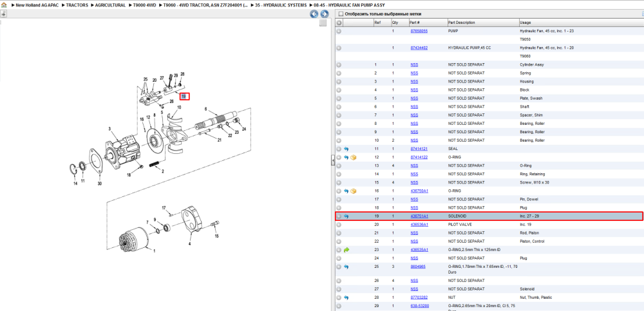Screen dimensions: 644x311
Task: Click the package box icon in Ref 16 row
Action: [x=353, y=191]
